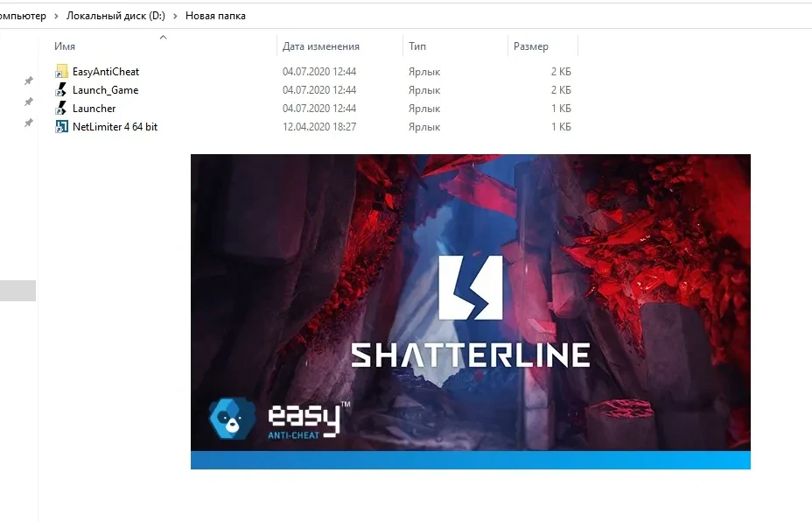Click Новая папка in the address path
This screenshot has height=522, width=812.
[x=215, y=16]
